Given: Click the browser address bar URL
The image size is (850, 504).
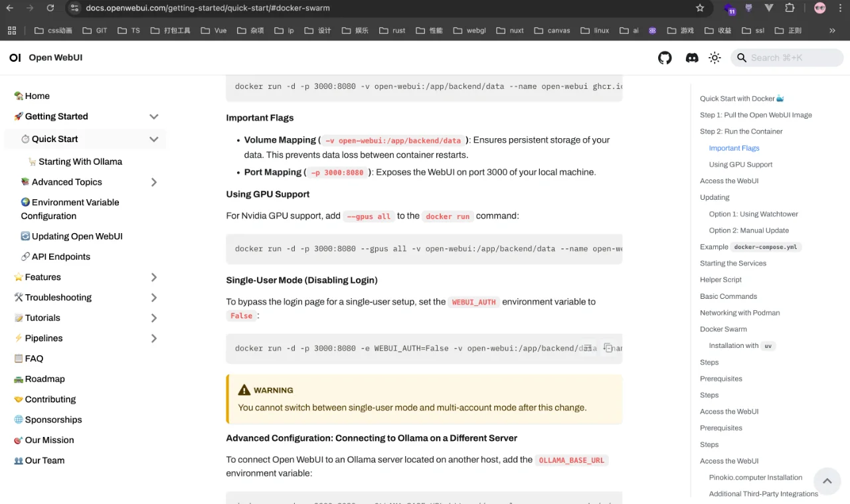Looking at the screenshot, I should tap(208, 8).
